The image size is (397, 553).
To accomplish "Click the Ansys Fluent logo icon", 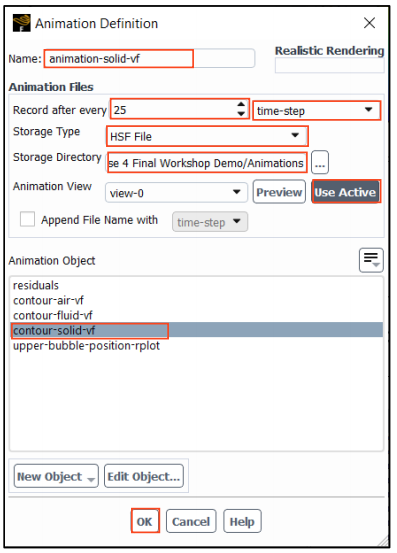I will (22, 23).
